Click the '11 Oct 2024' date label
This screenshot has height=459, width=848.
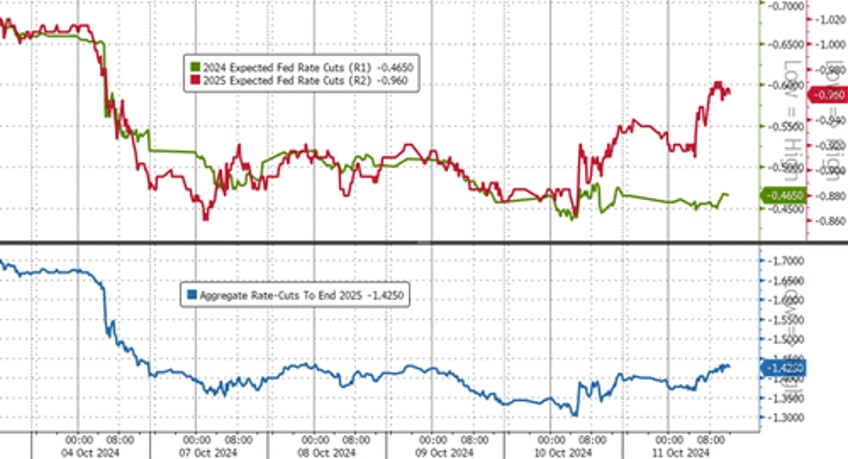point(680,452)
